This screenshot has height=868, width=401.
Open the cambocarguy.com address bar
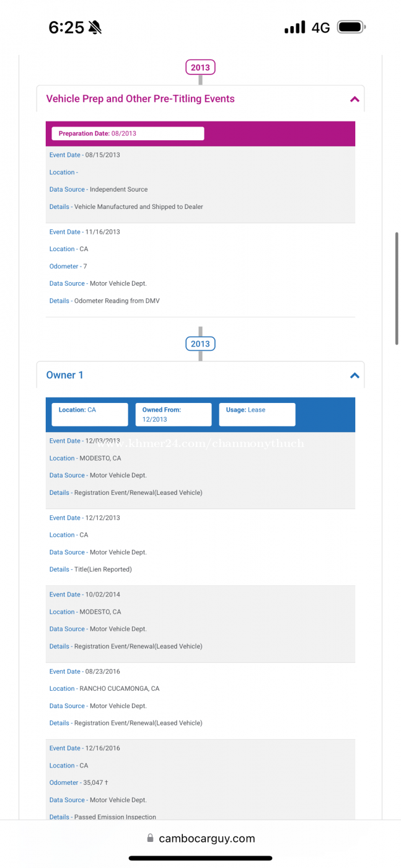pos(200,838)
